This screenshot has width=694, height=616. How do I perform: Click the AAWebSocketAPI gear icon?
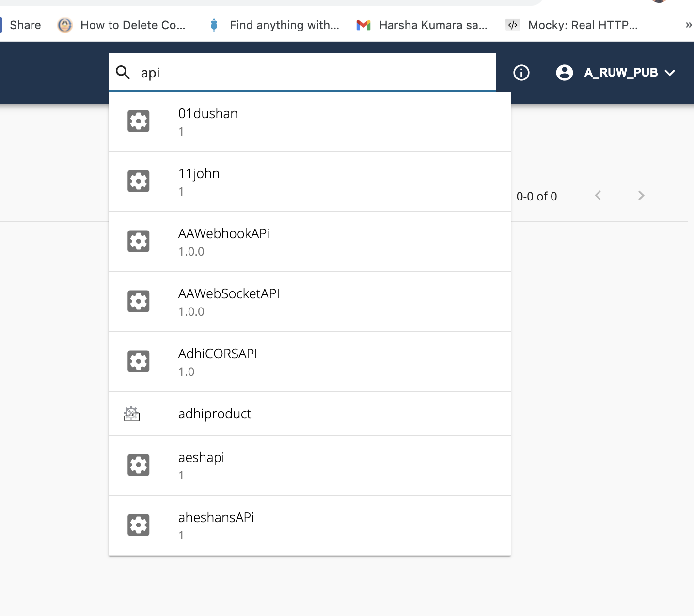[139, 301]
